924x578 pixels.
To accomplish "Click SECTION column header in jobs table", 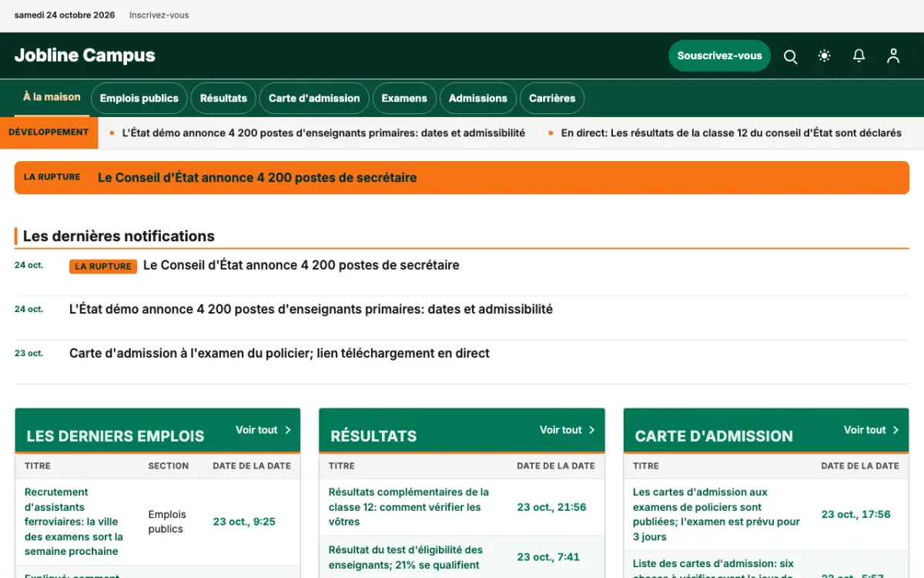I will point(169,466).
